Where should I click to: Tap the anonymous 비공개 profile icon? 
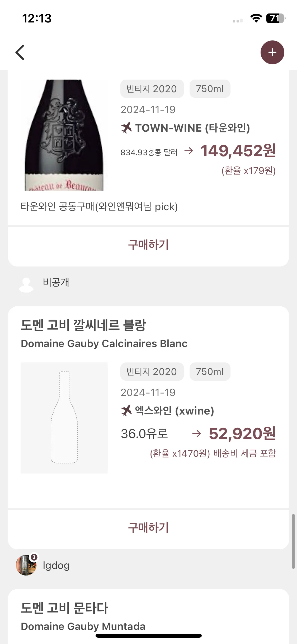[x=26, y=285]
